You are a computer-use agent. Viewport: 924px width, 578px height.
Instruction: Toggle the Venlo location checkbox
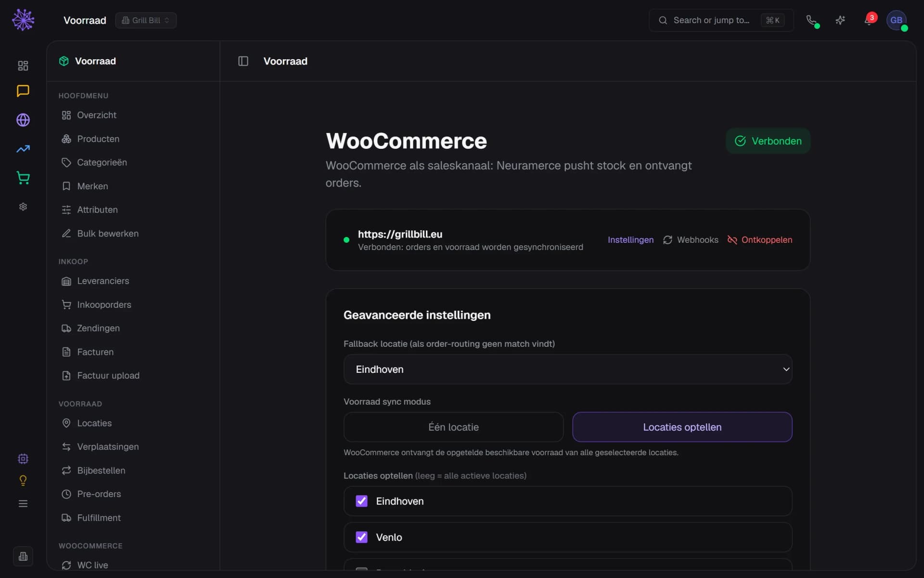361,537
